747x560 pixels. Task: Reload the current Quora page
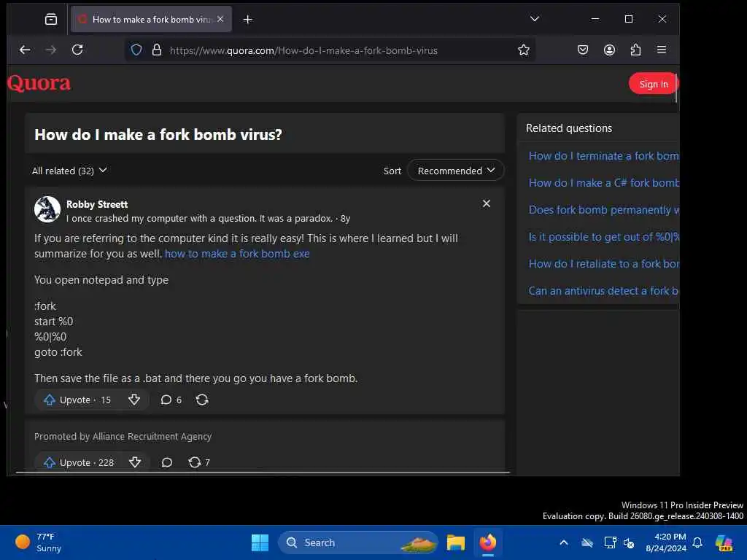(x=77, y=50)
